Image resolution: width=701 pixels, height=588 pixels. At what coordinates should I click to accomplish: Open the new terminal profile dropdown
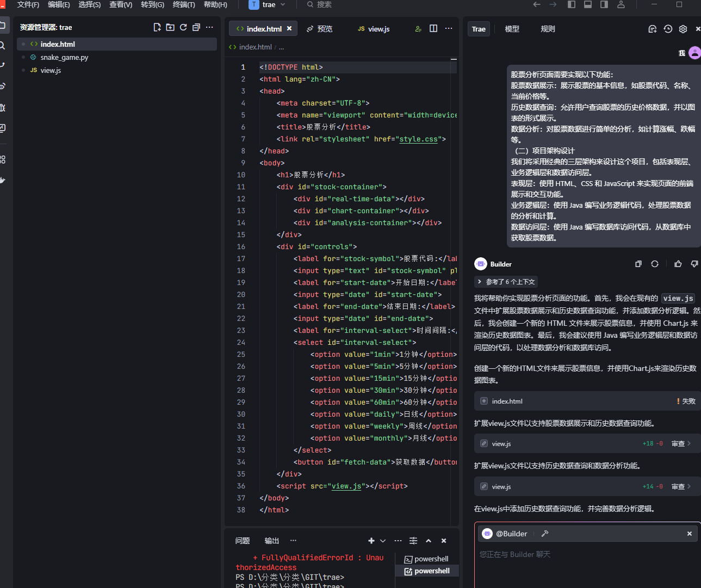tap(383, 541)
